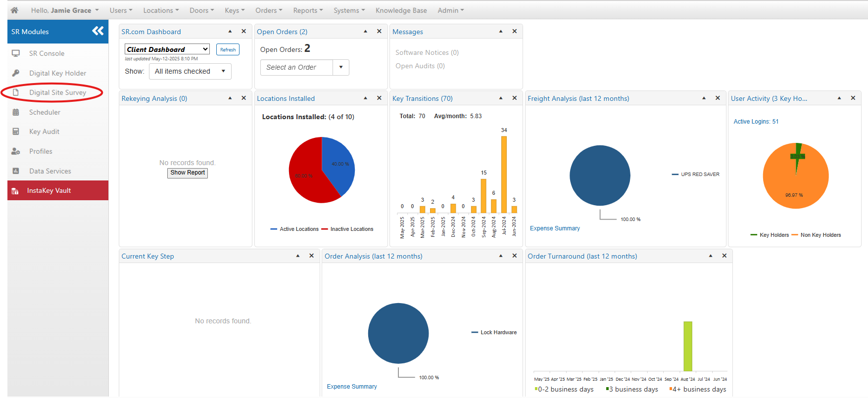This screenshot has height=398, width=868.
Task: Open the Key Transitions (70) title link
Action: [x=423, y=98]
